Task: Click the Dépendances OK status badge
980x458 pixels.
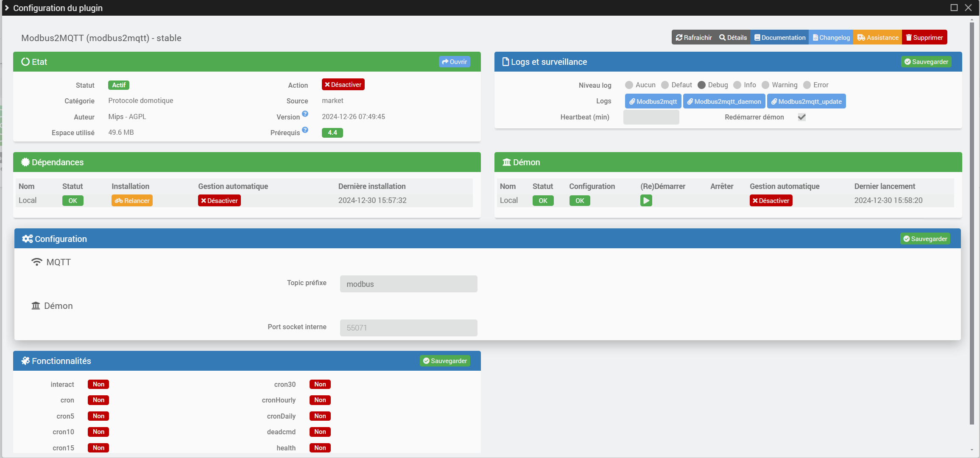Action: pyautogui.click(x=73, y=200)
